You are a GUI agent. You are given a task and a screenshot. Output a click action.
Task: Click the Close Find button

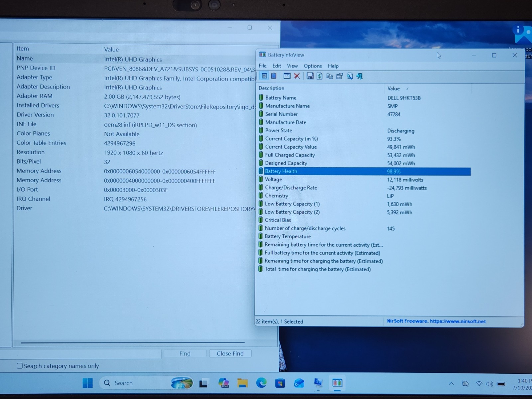[230, 353]
